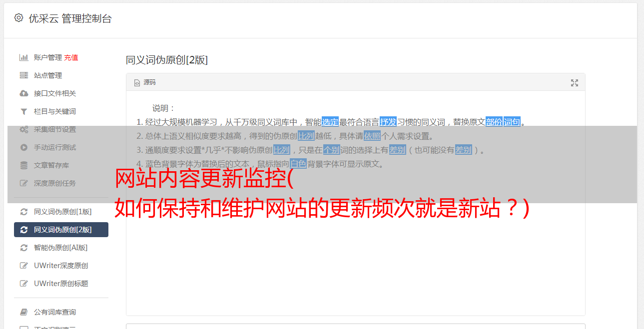This screenshot has height=329, width=644.
Task: Open UWriter原创标题 menu item
Action: [61, 284]
